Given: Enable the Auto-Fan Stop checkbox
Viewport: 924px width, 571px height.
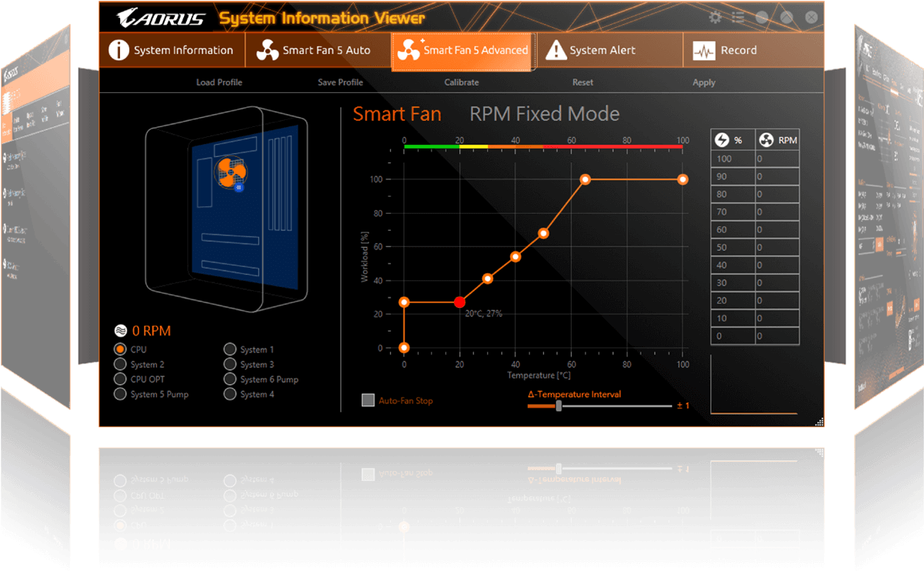Looking at the screenshot, I should pyautogui.click(x=369, y=400).
